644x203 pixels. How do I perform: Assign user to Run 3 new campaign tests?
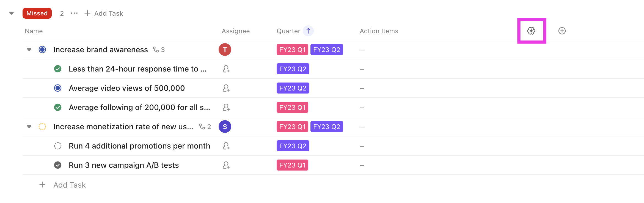(226, 165)
